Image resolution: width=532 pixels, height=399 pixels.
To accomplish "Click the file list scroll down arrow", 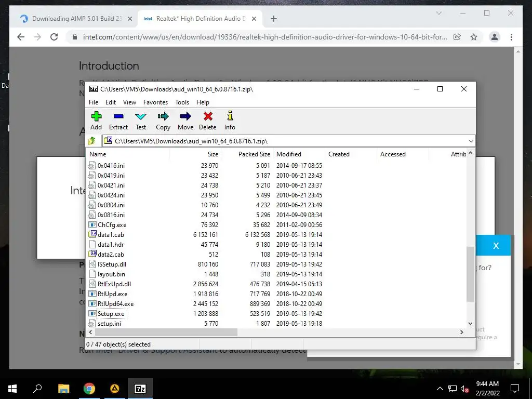I will click(x=470, y=324).
